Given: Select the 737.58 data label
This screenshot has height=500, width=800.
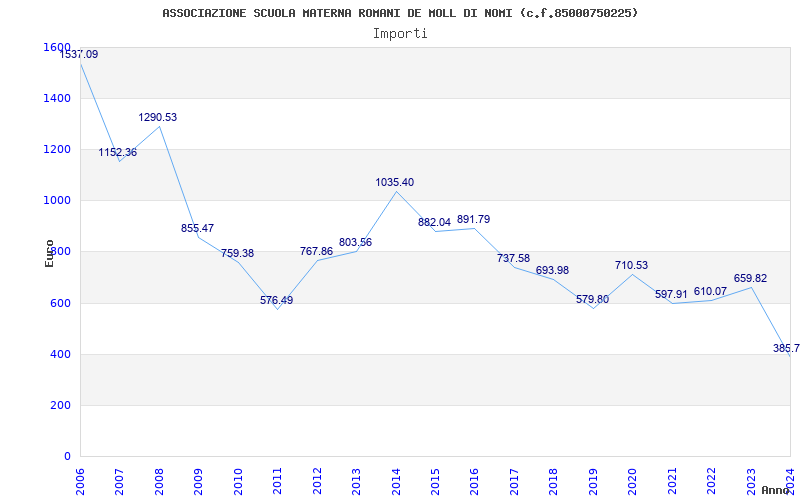Looking at the screenshot, I should [x=514, y=258].
